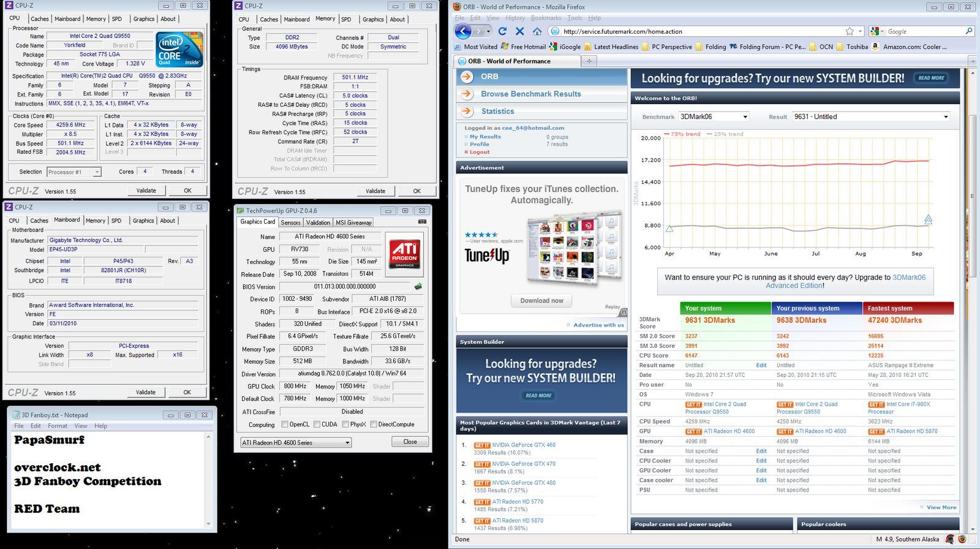
Task: Open Notepad Format menu
Action: coord(58,426)
